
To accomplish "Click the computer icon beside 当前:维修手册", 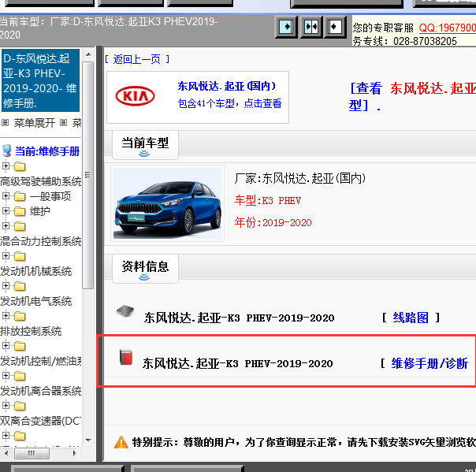I will point(6,151).
